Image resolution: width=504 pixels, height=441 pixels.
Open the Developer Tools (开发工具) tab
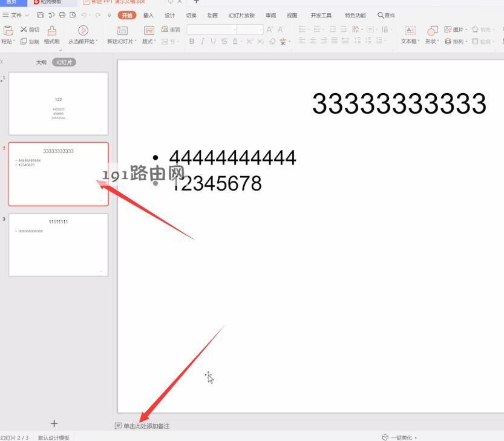321,15
